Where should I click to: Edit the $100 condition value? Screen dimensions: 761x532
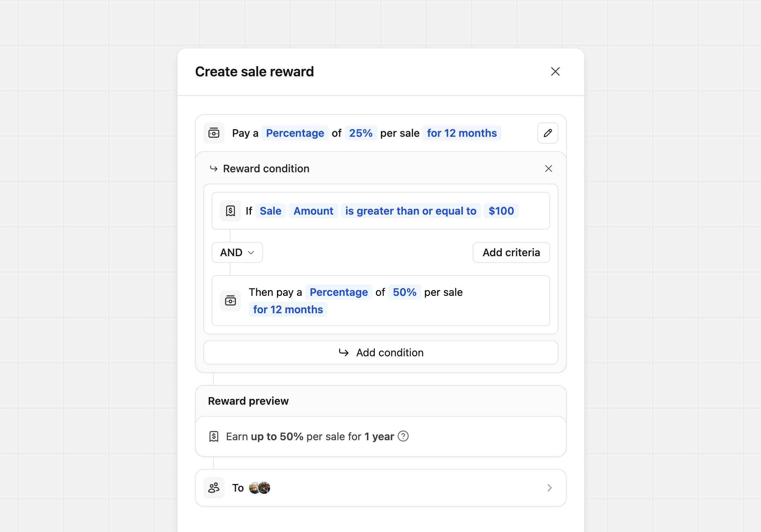pyautogui.click(x=501, y=211)
